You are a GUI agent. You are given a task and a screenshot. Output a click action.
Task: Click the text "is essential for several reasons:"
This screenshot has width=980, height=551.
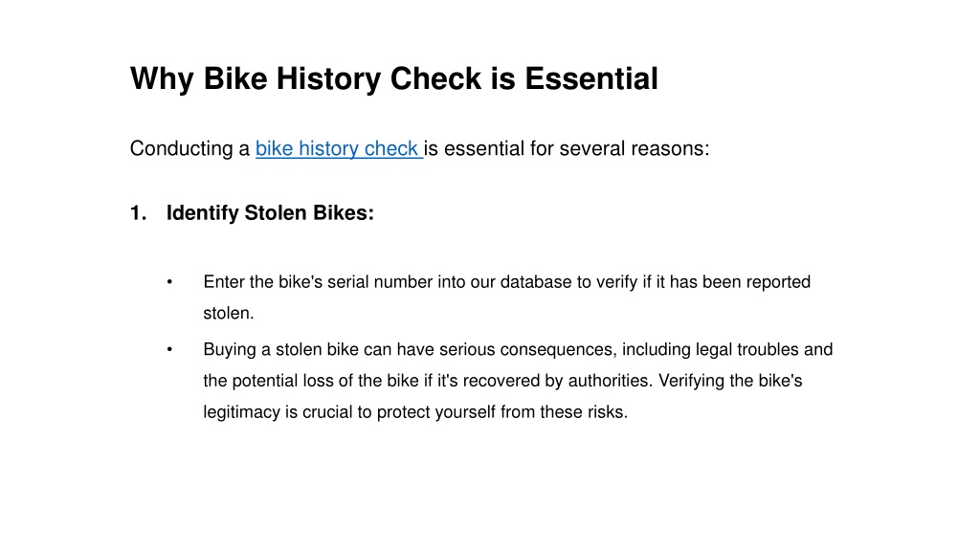(x=567, y=148)
